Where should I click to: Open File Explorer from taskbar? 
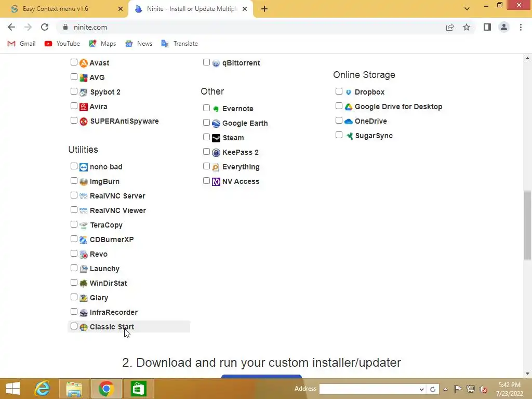pos(74,389)
